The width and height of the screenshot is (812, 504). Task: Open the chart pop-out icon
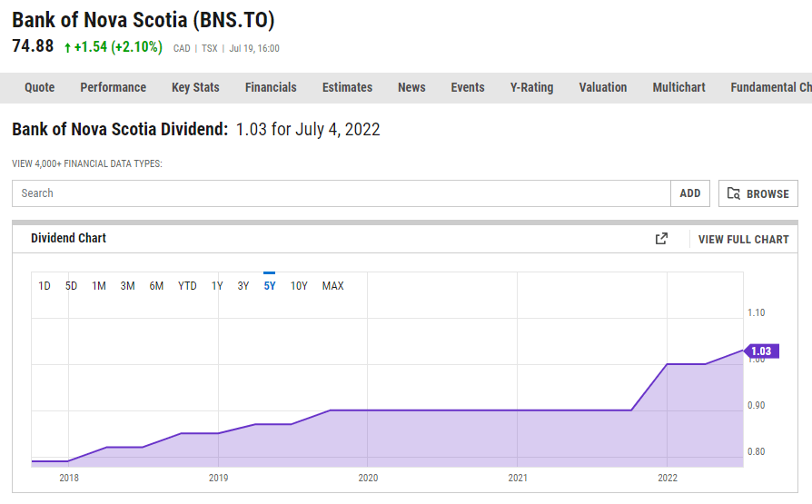(661, 239)
